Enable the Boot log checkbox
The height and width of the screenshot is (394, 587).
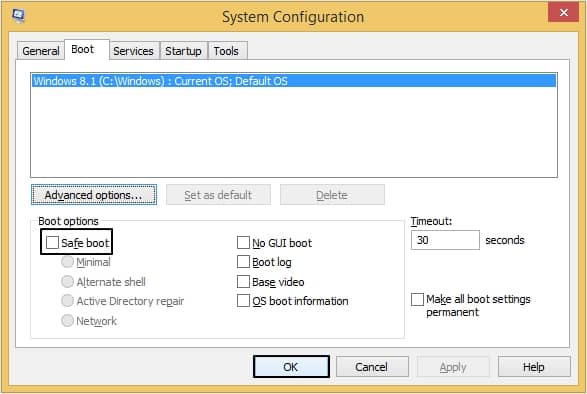click(243, 261)
